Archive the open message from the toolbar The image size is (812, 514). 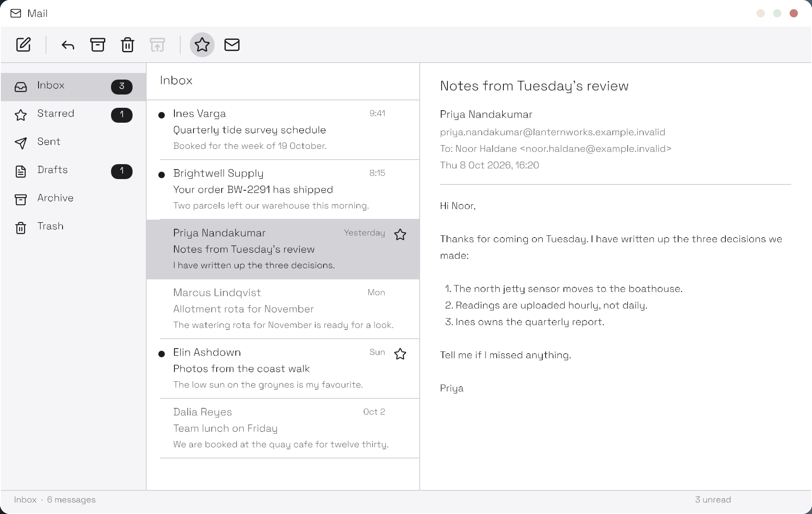click(x=98, y=45)
